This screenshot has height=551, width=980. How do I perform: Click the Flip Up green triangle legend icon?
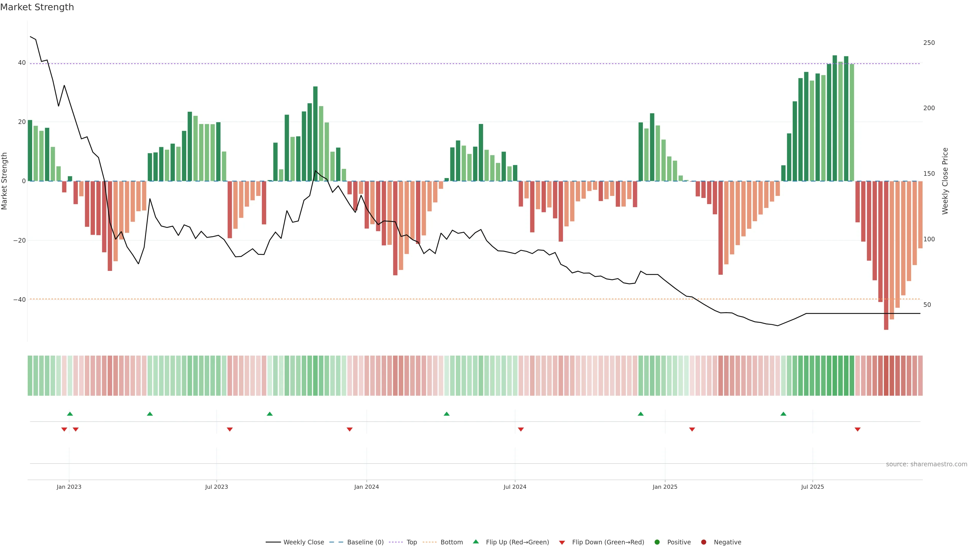pyautogui.click(x=475, y=542)
